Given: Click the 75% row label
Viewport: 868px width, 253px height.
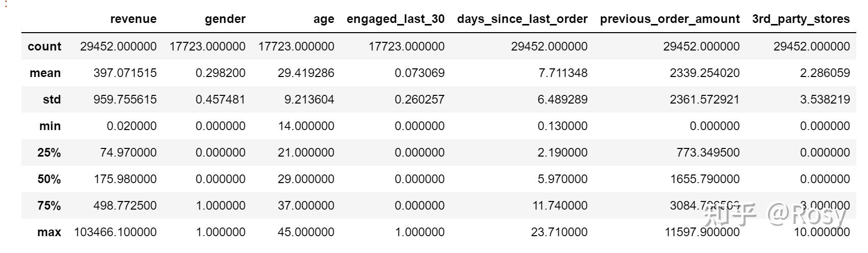Looking at the screenshot, I should (x=49, y=206).
